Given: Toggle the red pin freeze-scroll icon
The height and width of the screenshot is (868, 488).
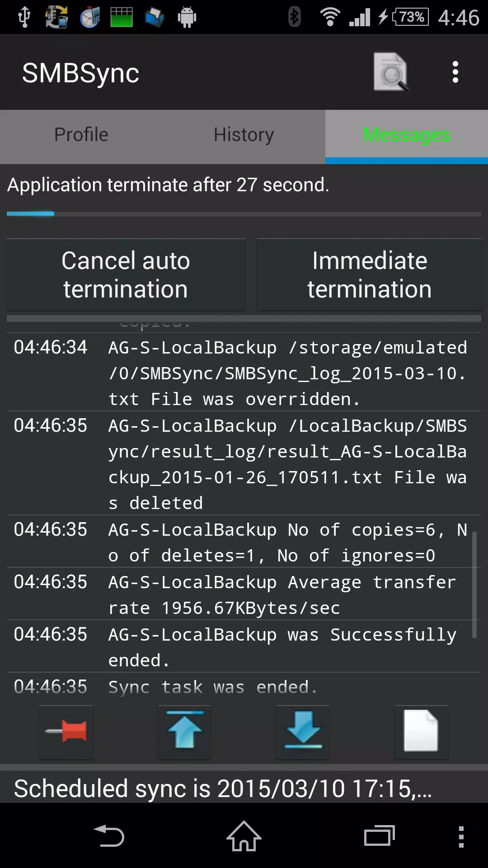Looking at the screenshot, I should [66, 731].
